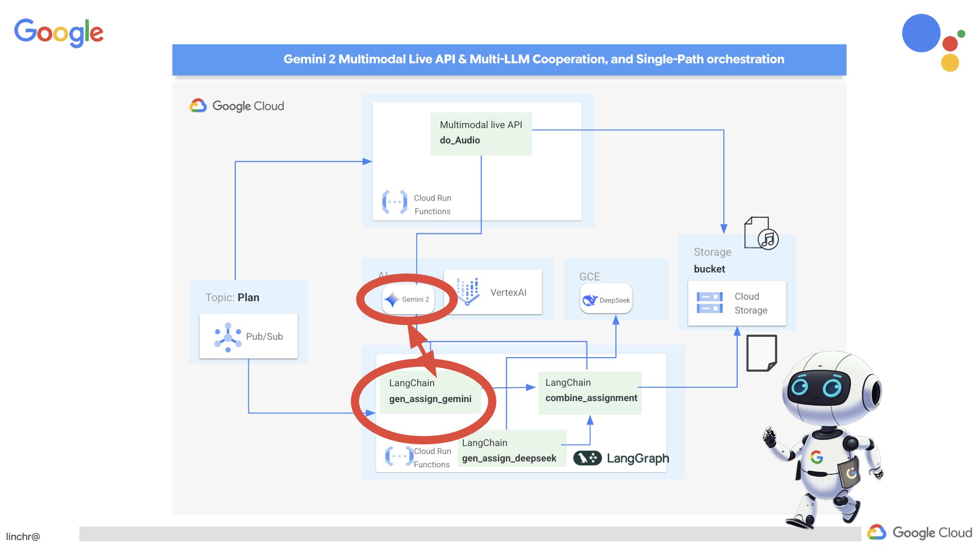Click the Pub/Sub messaging icon
The image size is (980, 546).
pyautogui.click(x=228, y=335)
